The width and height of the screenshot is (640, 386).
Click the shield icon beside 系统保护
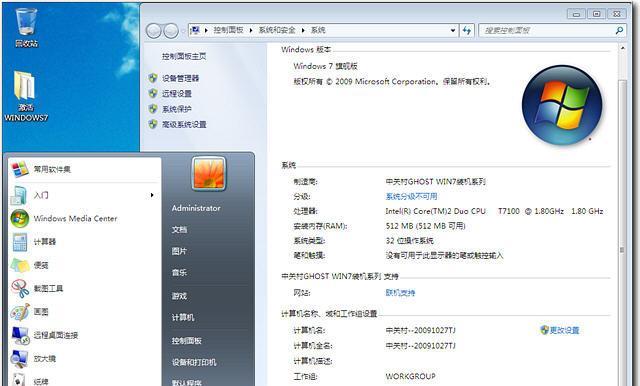153,109
